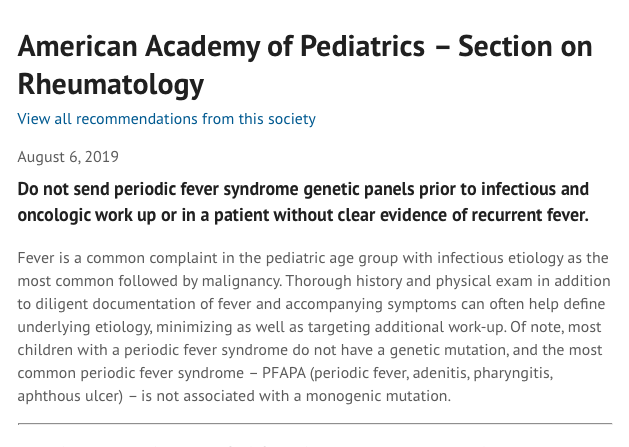Click 'oncologic work up' in the bold recommendation
This screenshot has height=447, width=629.
point(87,215)
